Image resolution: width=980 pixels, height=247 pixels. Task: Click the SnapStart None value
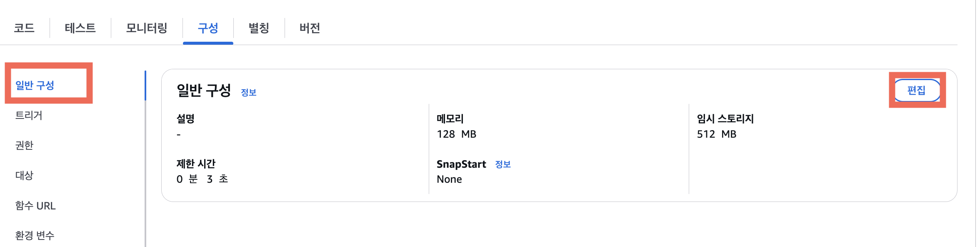(449, 179)
